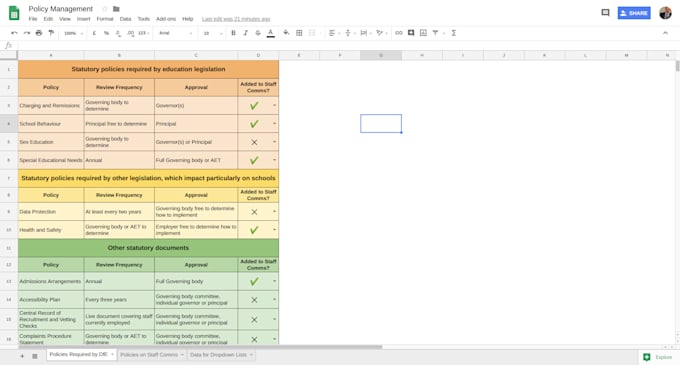This screenshot has width=680, height=365.
Task: Open the zoom 100% dropdown
Action: pyautogui.click(x=73, y=33)
